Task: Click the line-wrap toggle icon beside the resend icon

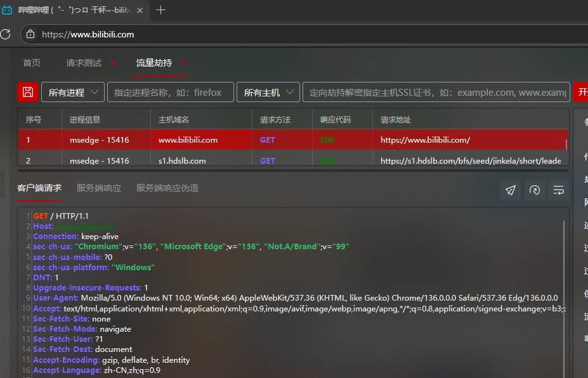Action: [558, 190]
